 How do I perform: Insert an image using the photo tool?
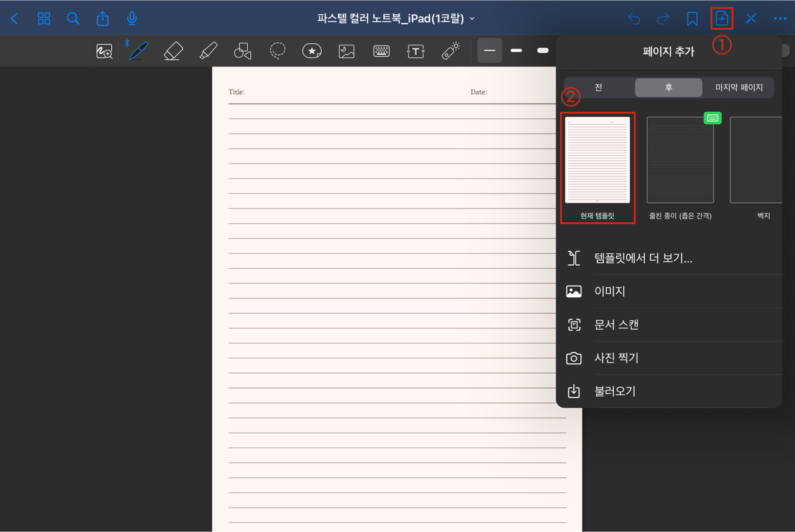(x=347, y=50)
